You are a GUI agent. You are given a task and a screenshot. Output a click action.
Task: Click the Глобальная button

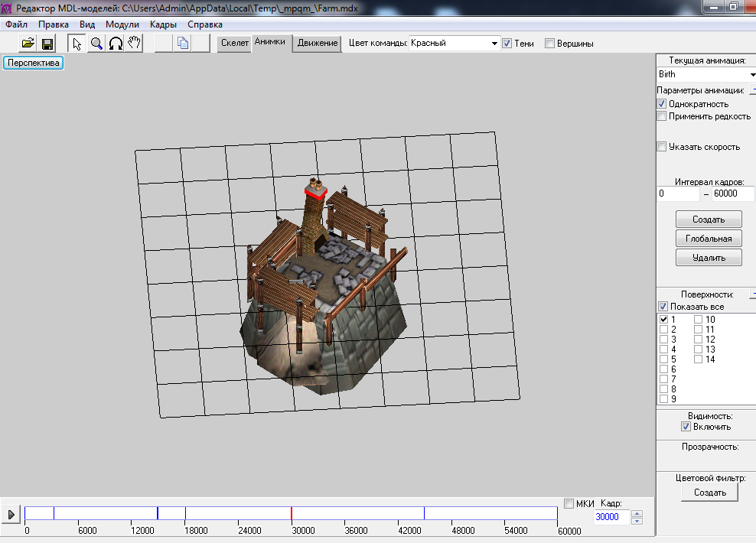709,239
